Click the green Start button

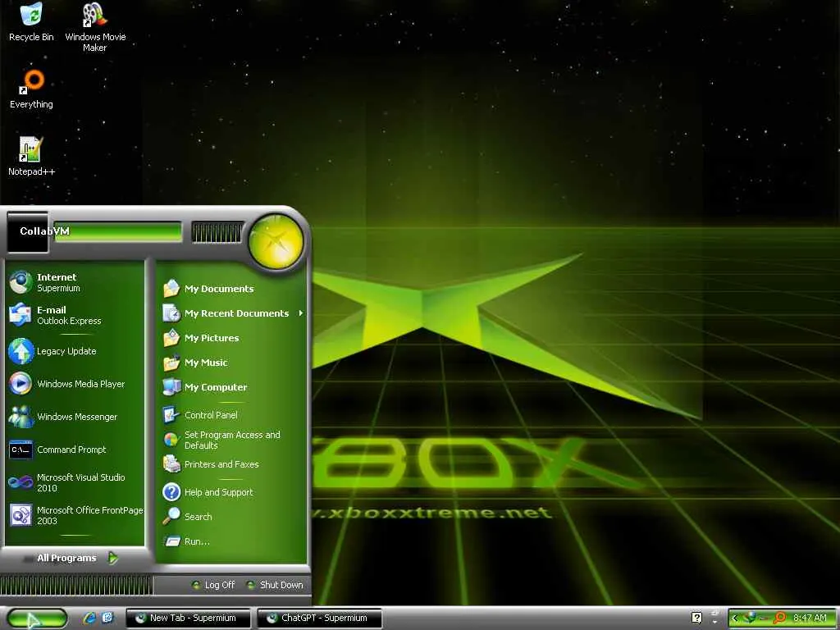click(x=37, y=619)
